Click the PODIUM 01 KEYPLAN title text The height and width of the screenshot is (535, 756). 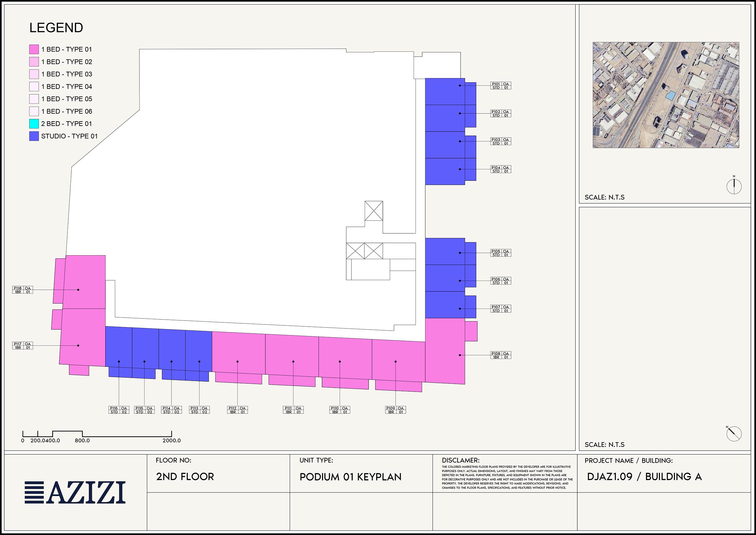click(350, 477)
